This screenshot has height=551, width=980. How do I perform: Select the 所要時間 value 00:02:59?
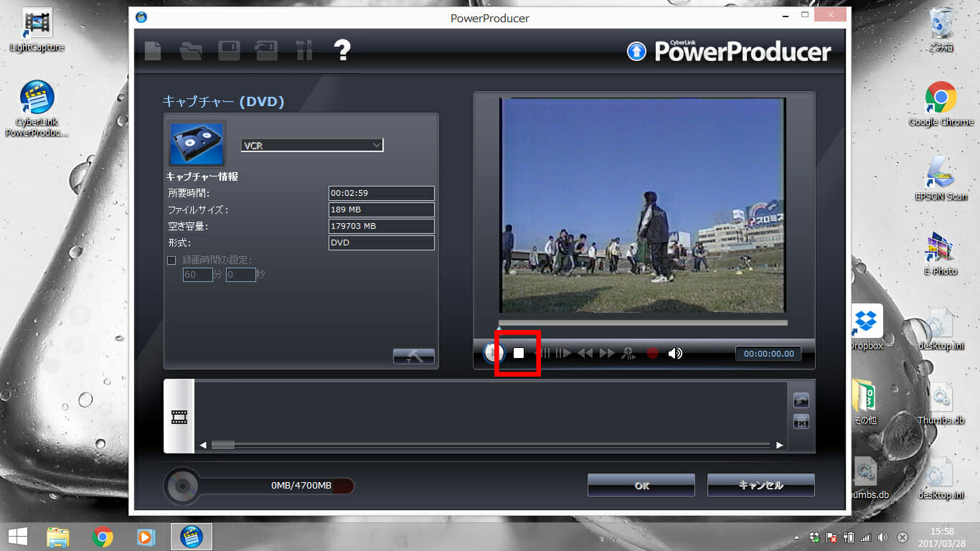[382, 194]
